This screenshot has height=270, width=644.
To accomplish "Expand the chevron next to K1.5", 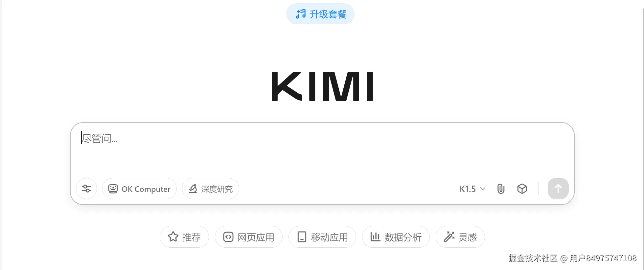I will (x=483, y=189).
